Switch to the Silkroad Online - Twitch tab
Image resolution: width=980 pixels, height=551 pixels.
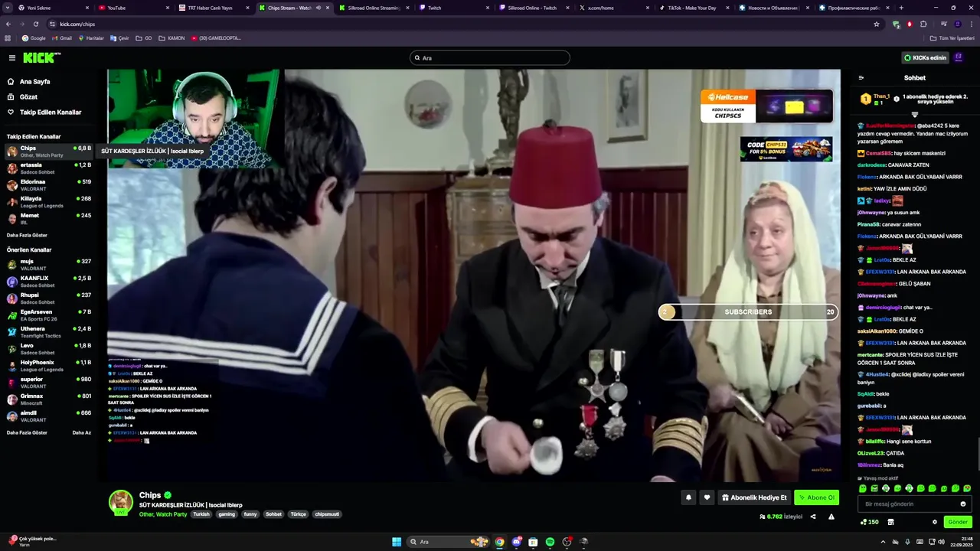click(535, 8)
